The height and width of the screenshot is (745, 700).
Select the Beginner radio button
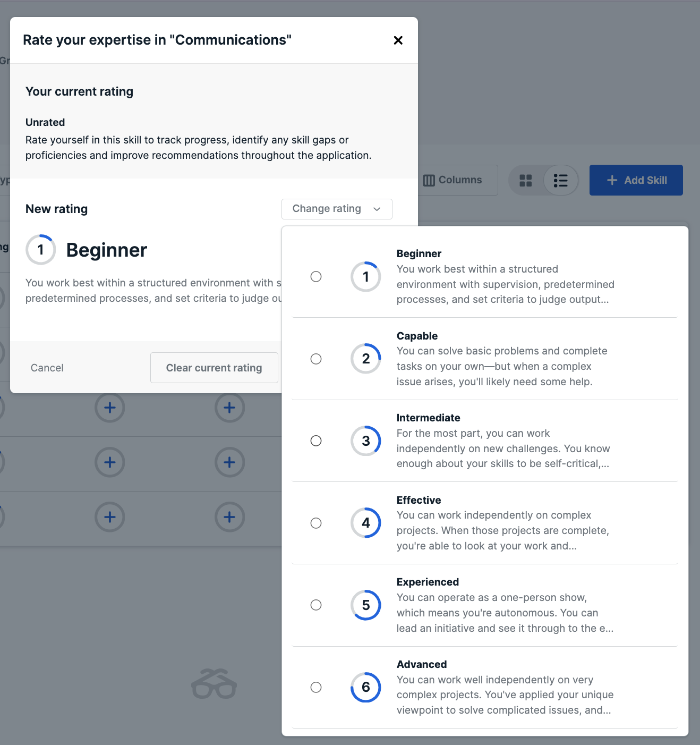pos(316,276)
